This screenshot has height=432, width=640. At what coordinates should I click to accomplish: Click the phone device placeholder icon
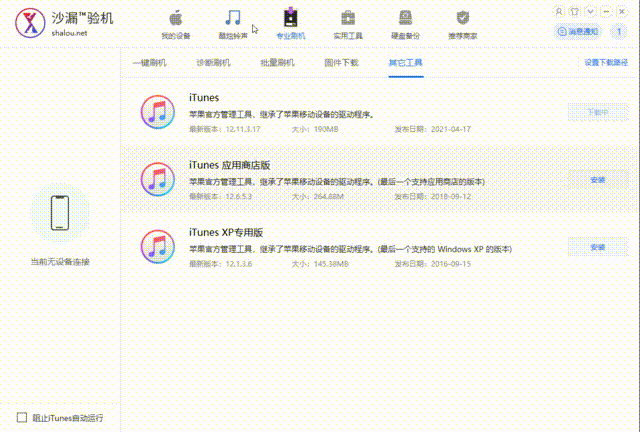[60, 213]
